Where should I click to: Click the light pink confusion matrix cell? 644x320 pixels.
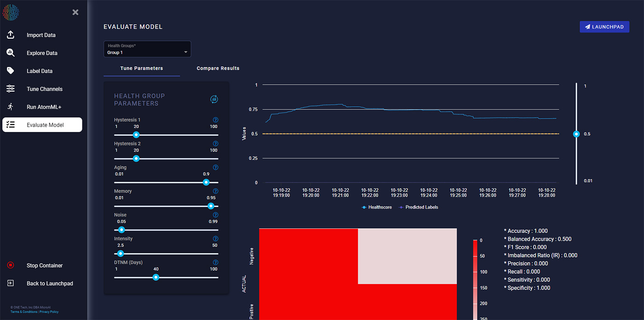[408, 256]
